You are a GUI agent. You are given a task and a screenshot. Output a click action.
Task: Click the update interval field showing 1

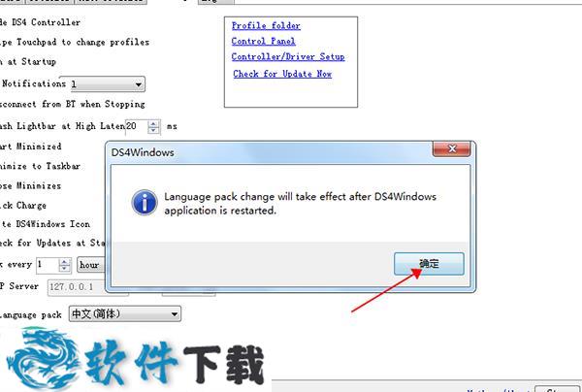coord(48,265)
